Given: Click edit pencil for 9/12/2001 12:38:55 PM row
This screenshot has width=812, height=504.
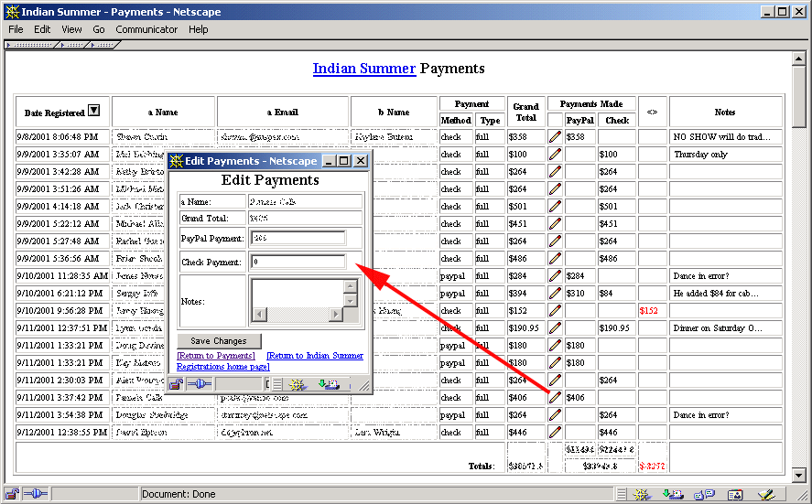Looking at the screenshot, I should click(555, 433).
